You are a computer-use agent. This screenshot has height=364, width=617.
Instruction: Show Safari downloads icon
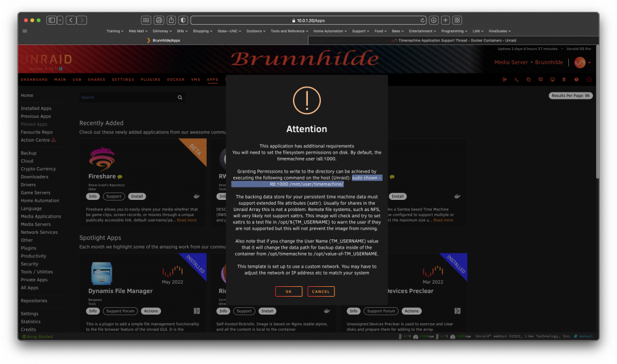434,20
